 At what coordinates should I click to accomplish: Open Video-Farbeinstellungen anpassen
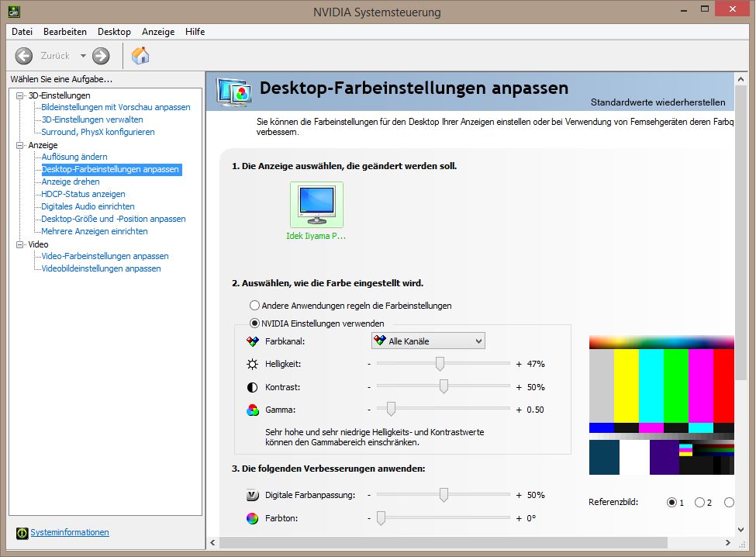point(105,256)
